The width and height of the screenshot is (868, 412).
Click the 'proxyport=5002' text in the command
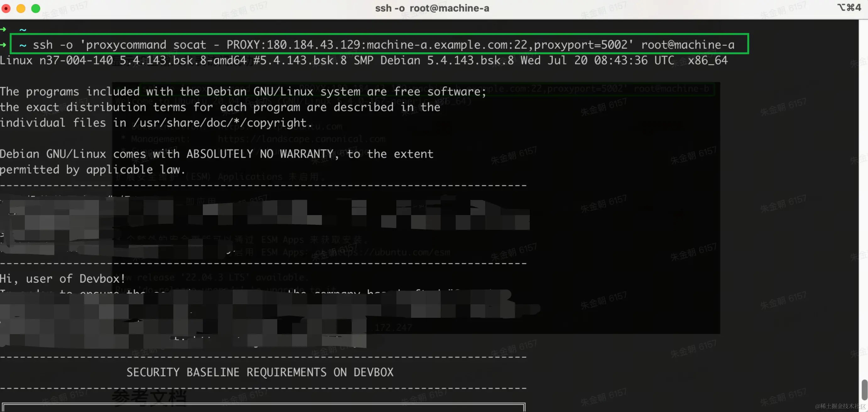click(x=581, y=45)
